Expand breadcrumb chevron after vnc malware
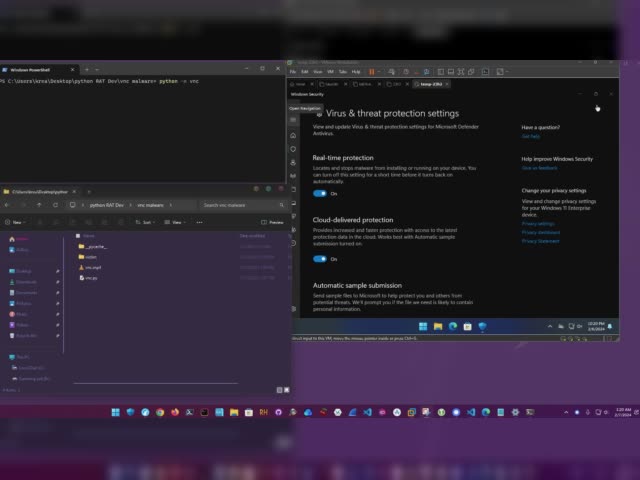Screen dimensions: 640x480 tap(171, 205)
